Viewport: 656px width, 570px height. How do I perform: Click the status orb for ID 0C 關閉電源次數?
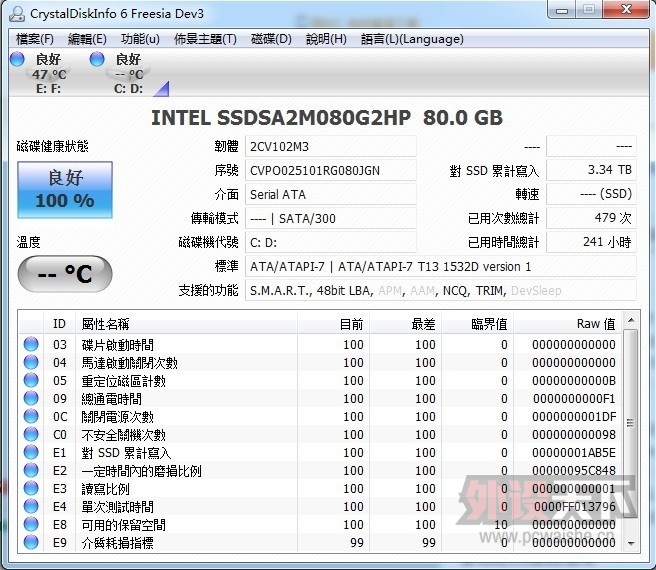coord(31,416)
